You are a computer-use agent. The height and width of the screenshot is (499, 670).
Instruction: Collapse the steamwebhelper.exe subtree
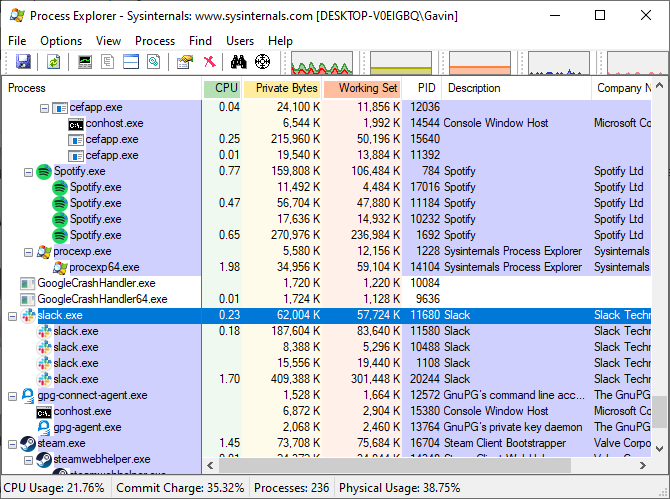pos(28,461)
